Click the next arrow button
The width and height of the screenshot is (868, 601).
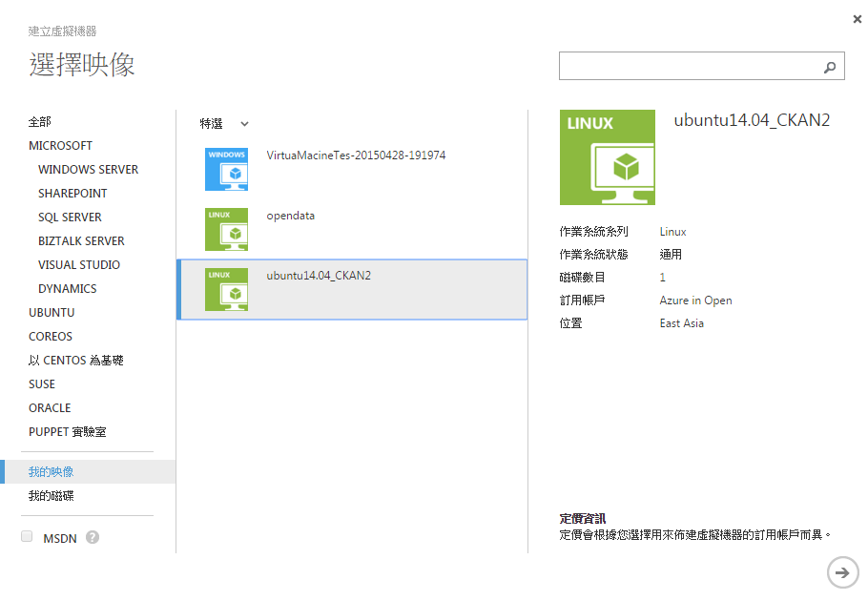tap(841, 572)
